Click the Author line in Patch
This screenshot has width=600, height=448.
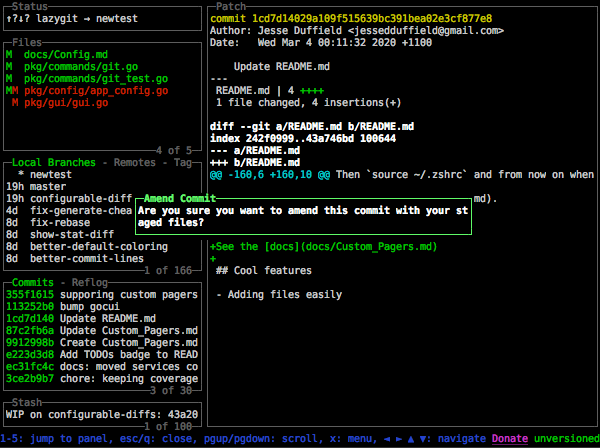pos(357,31)
